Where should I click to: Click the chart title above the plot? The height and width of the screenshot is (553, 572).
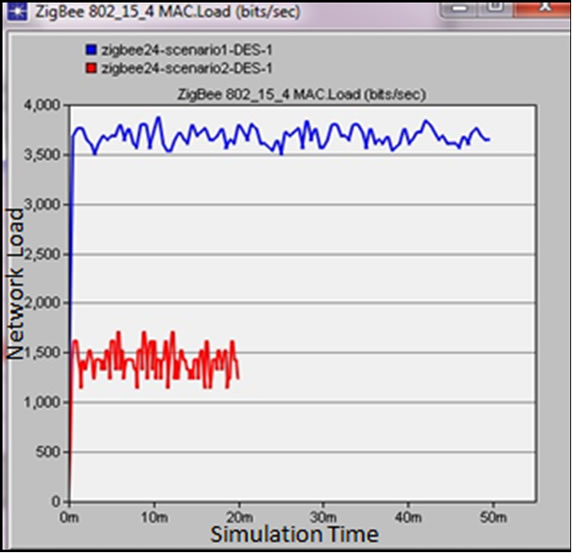coord(302,94)
